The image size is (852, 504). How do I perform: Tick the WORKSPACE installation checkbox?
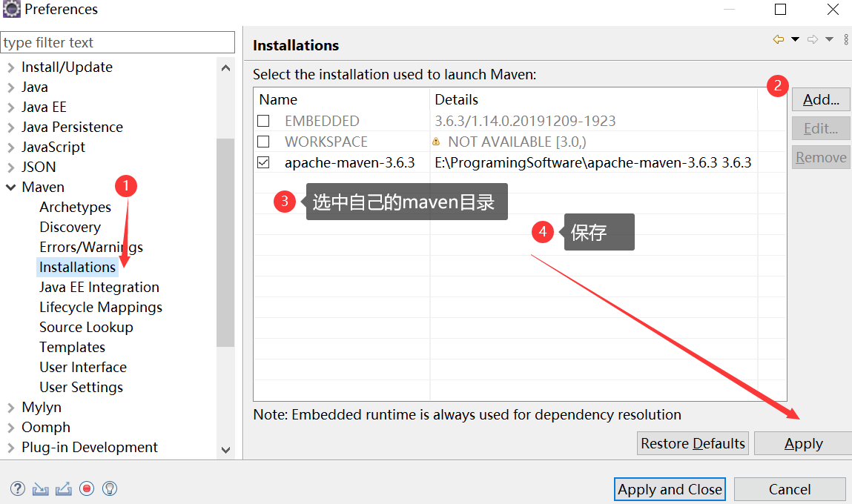coord(263,142)
